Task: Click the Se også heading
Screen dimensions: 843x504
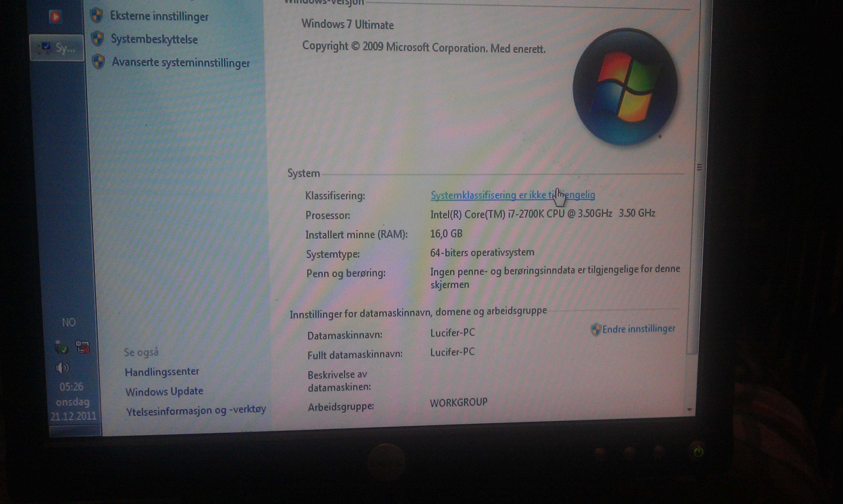Action: pos(141,352)
